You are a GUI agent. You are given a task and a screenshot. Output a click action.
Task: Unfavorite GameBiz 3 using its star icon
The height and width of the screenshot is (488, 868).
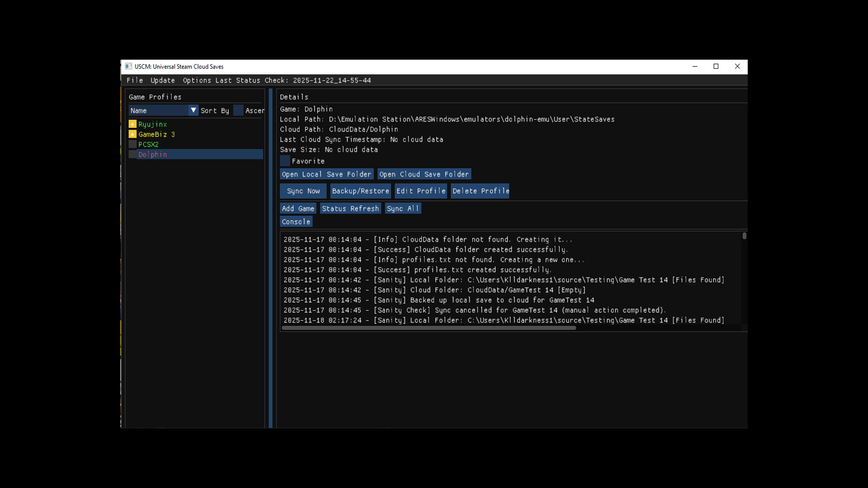132,134
